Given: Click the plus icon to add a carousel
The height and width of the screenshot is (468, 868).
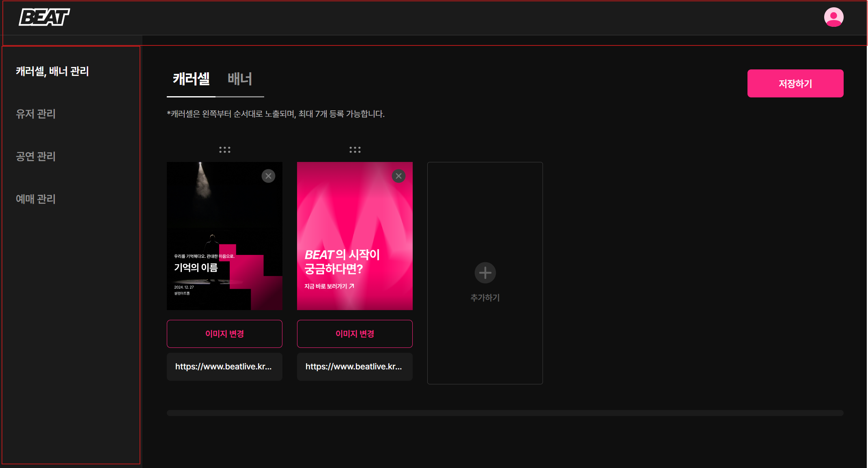Looking at the screenshot, I should pos(485,273).
